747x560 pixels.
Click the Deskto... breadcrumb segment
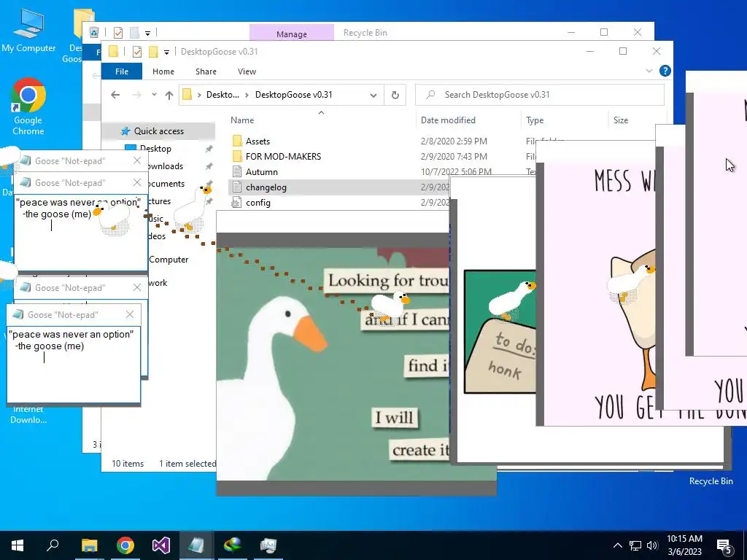(x=222, y=95)
